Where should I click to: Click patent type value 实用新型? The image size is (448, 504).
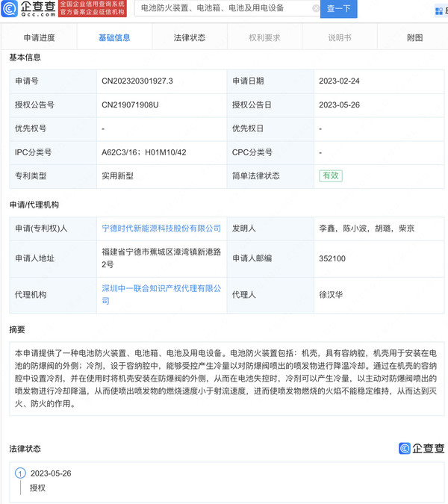point(118,175)
